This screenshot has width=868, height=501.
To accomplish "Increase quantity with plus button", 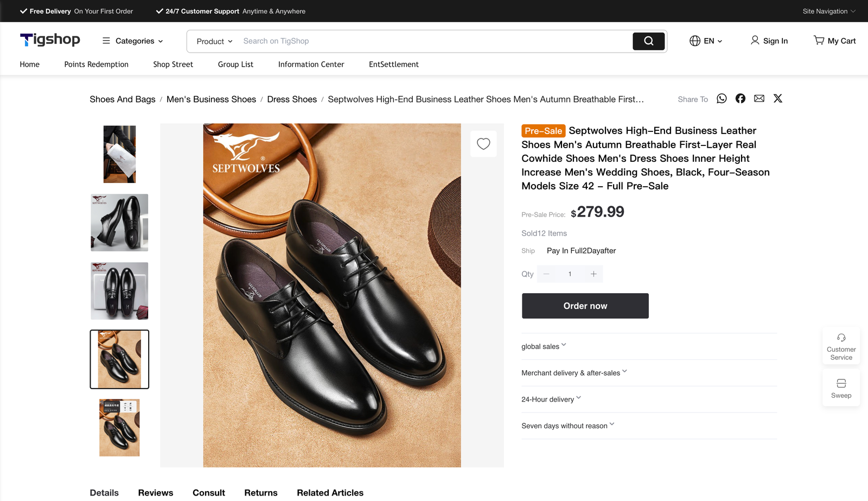I will (x=593, y=274).
